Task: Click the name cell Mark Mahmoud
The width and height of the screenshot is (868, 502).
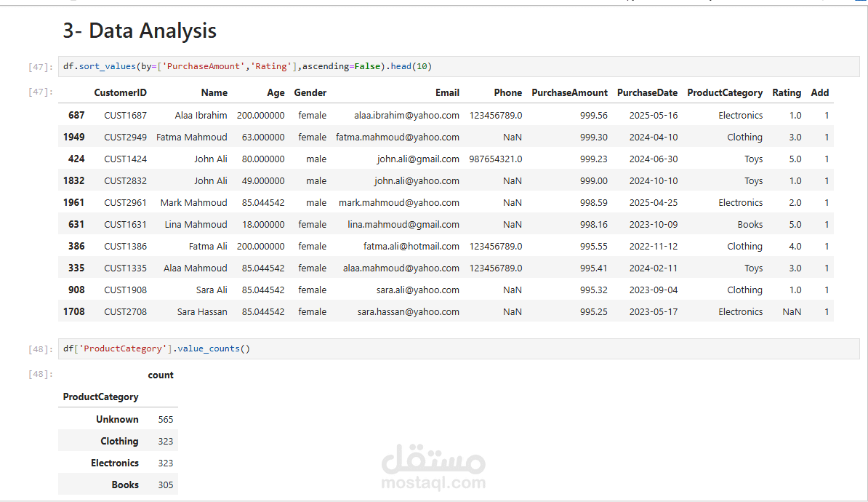Action: [194, 203]
